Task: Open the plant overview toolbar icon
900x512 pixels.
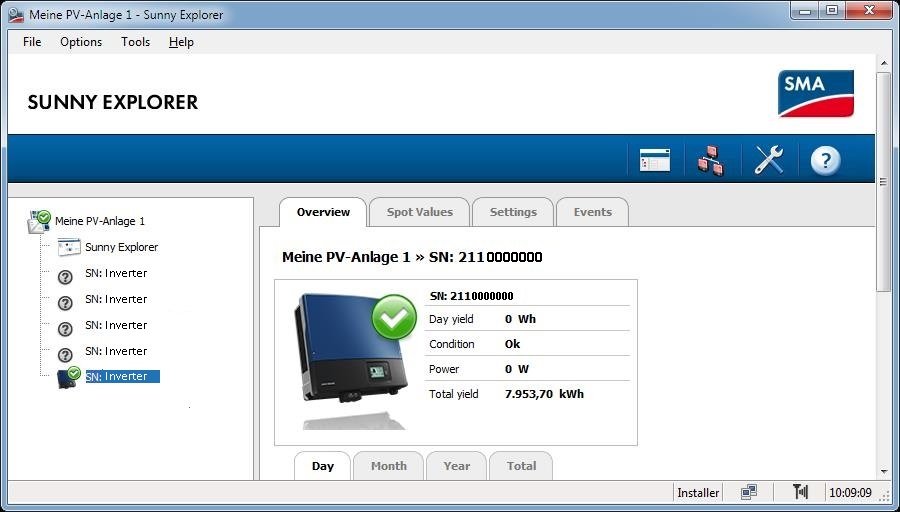Action: pyautogui.click(x=655, y=160)
